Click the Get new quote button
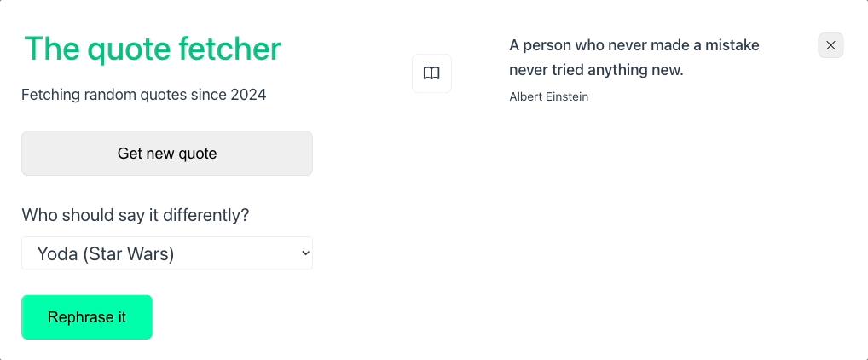Image resolution: width=868 pixels, height=360 pixels. 167,154
